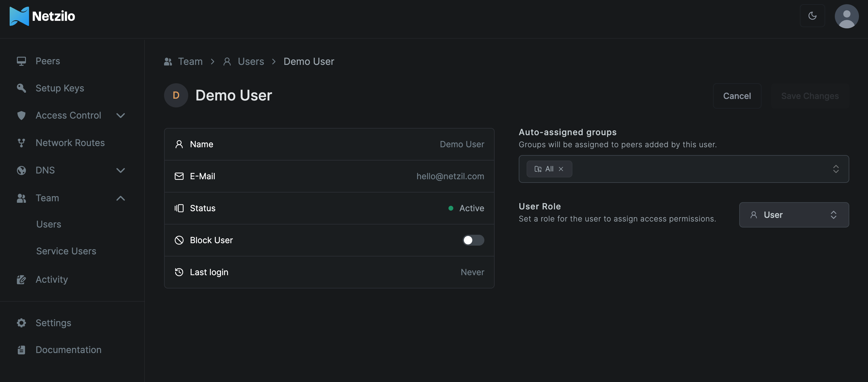Click the Activity pencil icon
The image size is (868, 382).
pos(21,279)
